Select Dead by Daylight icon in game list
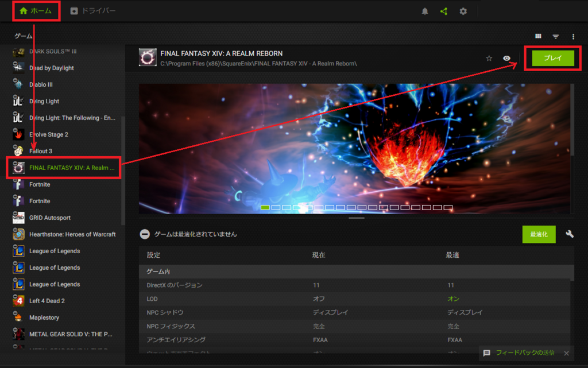 [x=18, y=67]
